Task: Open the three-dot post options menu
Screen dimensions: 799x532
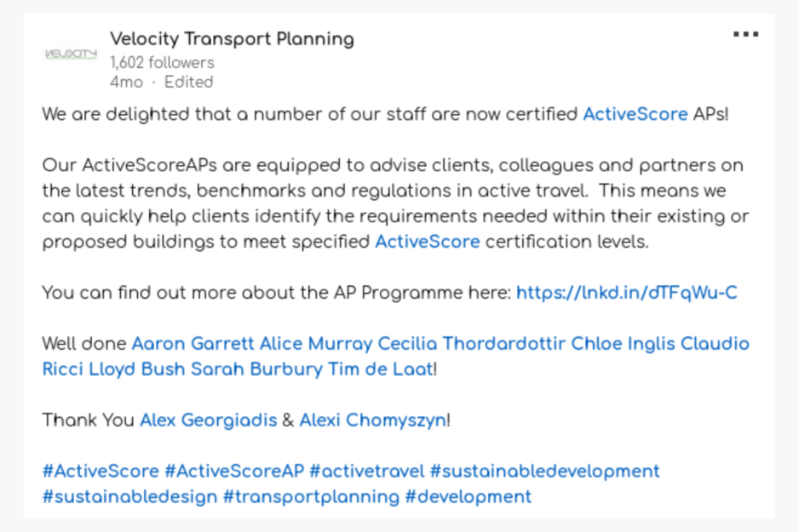Action: 745,34
